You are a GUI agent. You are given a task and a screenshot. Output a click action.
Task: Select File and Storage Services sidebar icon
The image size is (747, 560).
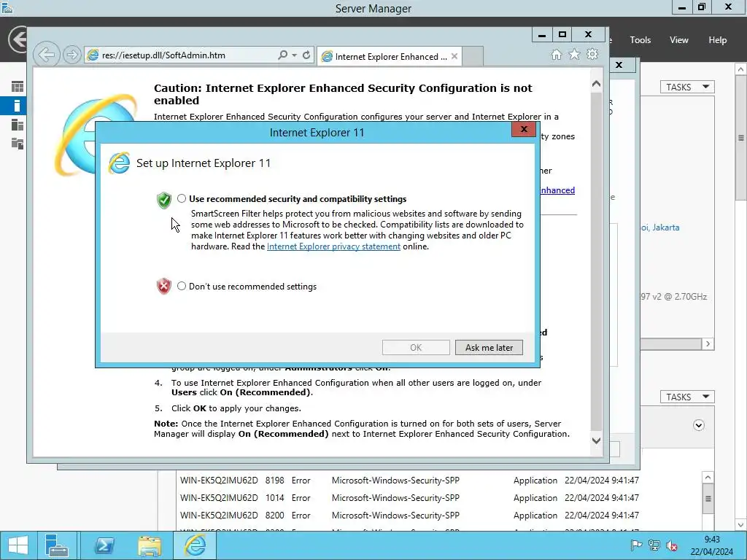click(x=18, y=144)
